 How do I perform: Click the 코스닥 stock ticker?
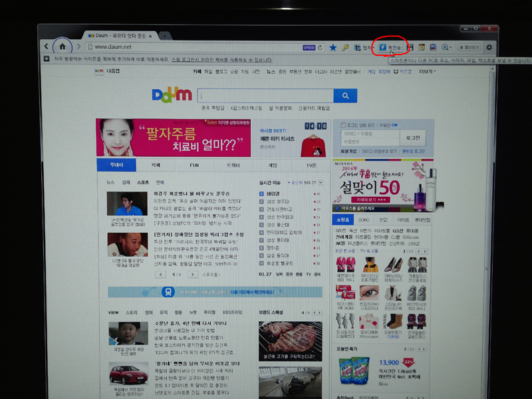(302, 182)
